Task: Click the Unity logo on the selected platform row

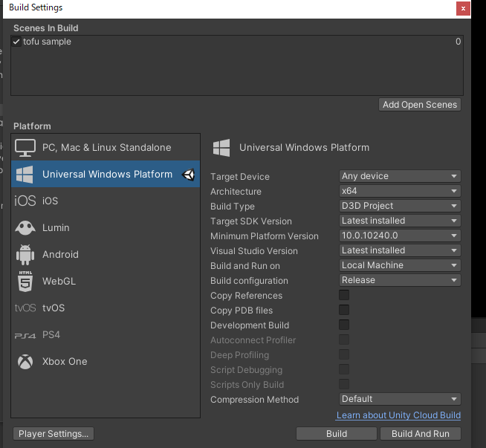Action: 188,175
